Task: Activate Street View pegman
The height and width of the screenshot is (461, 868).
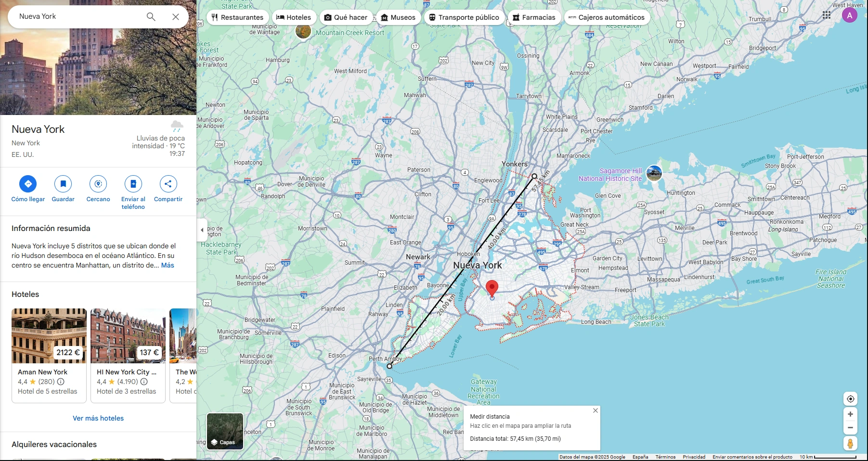Action: (x=851, y=443)
